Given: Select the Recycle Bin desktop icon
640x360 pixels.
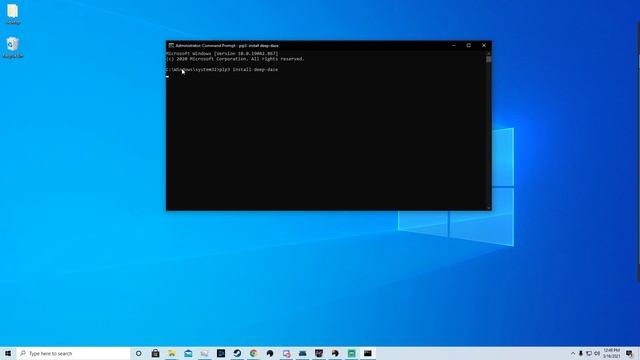Looking at the screenshot, I should point(13,48).
